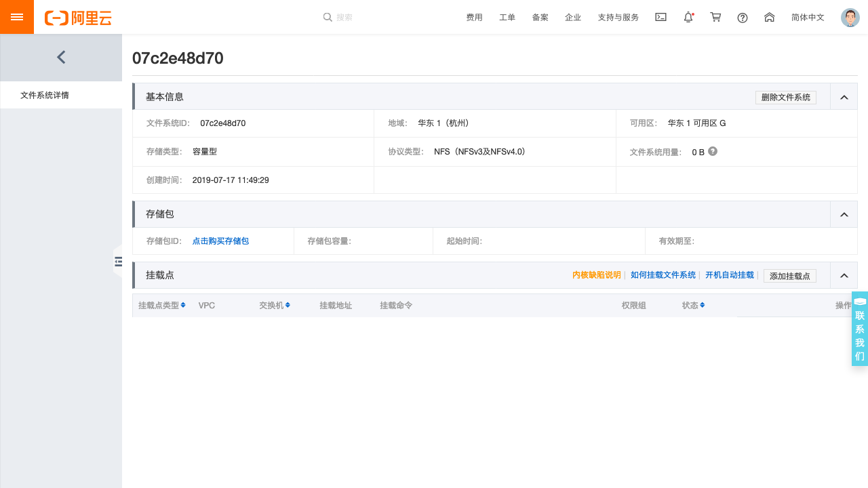This screenshot has width=868, height=488.
Task: Open the hamburger navigation menu
Action: point(16,17)
